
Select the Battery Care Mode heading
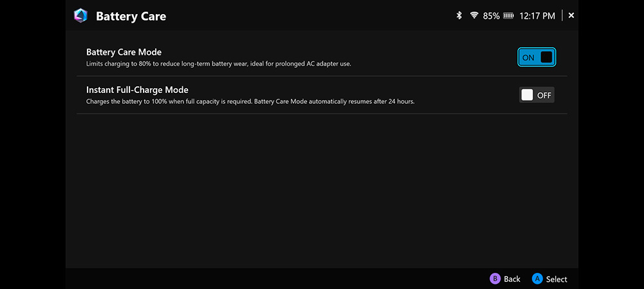coord(124,52)
